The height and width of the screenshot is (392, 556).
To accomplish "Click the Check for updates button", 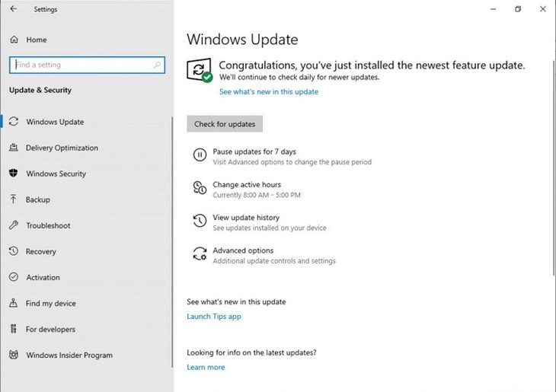I will coord(225,124).
